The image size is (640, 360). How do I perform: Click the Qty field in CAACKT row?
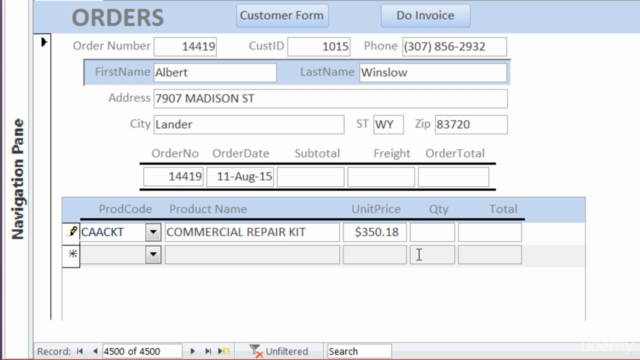click(432, 232)
